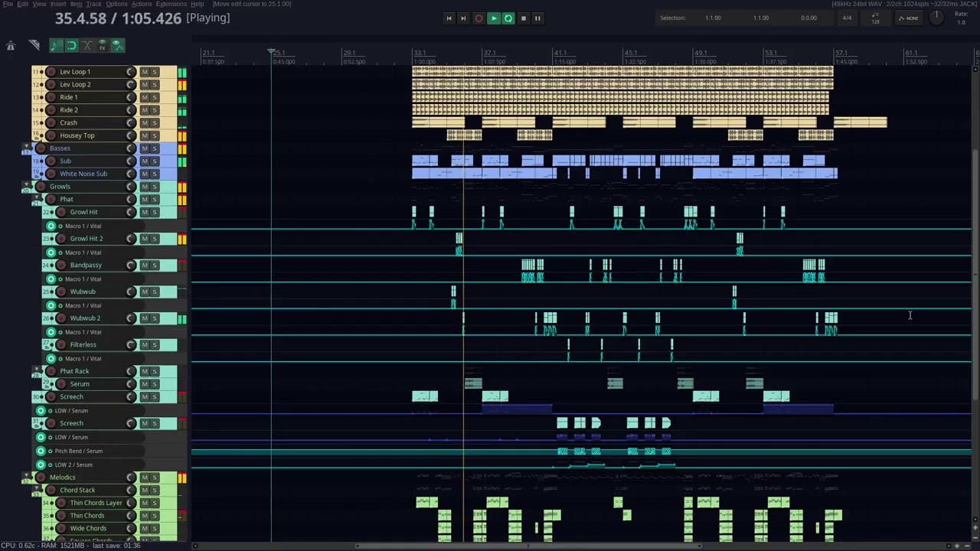Go to project start transport button
Image resolution: width=980 pixels, height=551 pixels.
click(x=449, y=18)
